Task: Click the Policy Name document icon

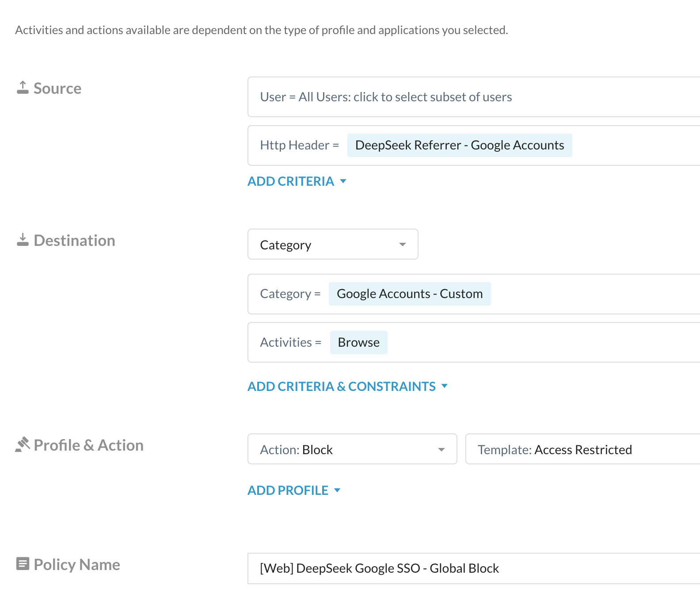Action: (23, 564)
